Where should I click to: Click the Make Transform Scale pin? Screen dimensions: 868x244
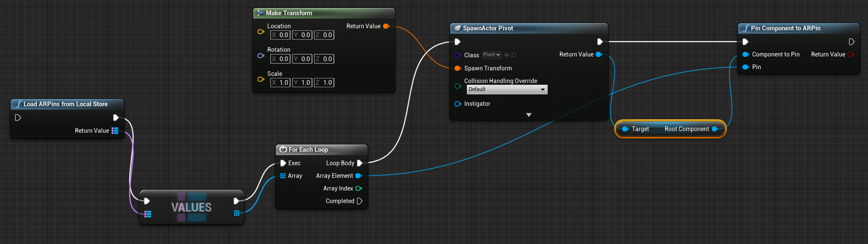tap(261, 79)
